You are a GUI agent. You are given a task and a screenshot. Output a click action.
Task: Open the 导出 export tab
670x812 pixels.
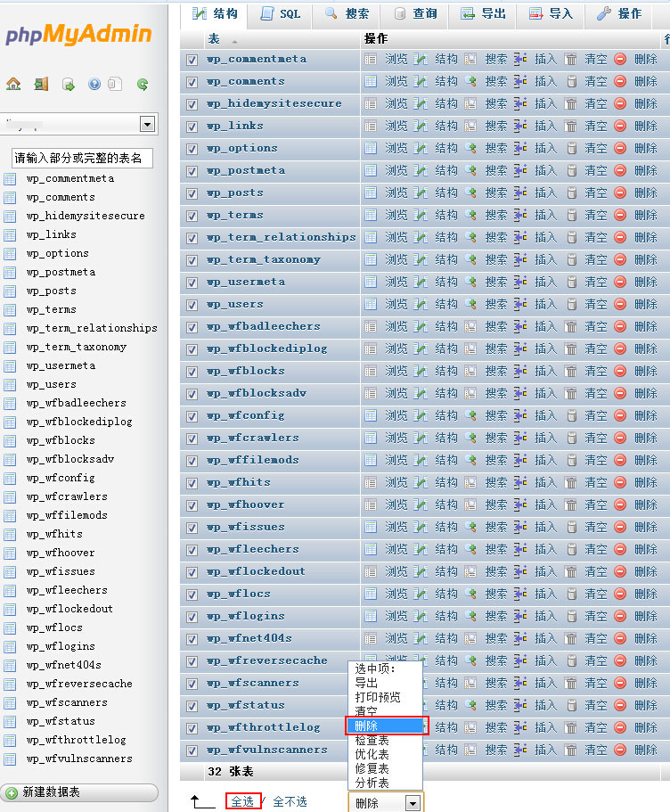pyautogui.click(x=484, y=14)
